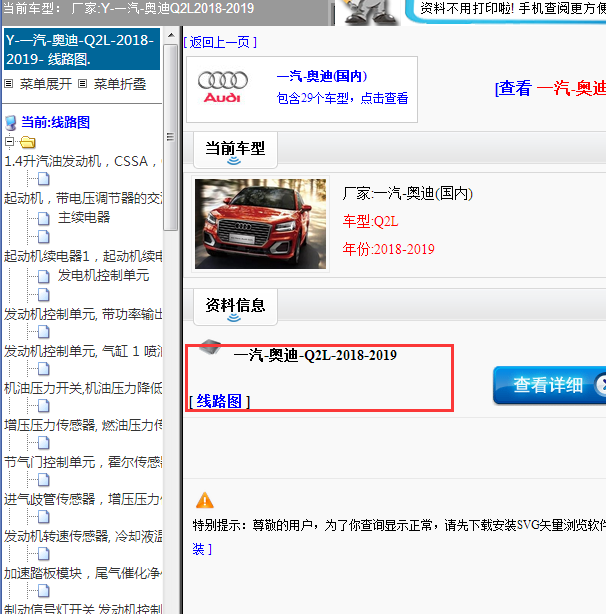The height and width of the screenshot is (614, 606).
Task: Open 节气门控制单元 tree entry
Action: (x=83, y=462)
